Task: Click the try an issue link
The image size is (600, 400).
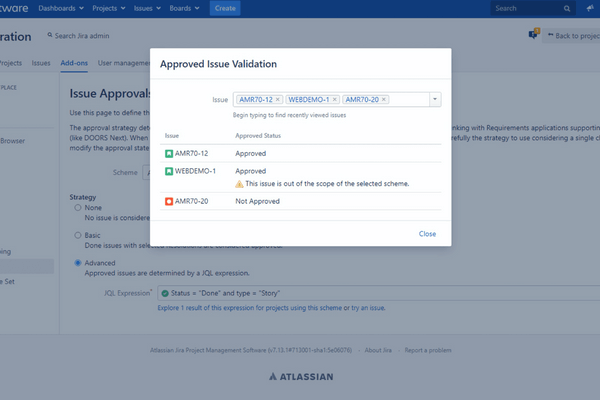Action: [368, 308]
